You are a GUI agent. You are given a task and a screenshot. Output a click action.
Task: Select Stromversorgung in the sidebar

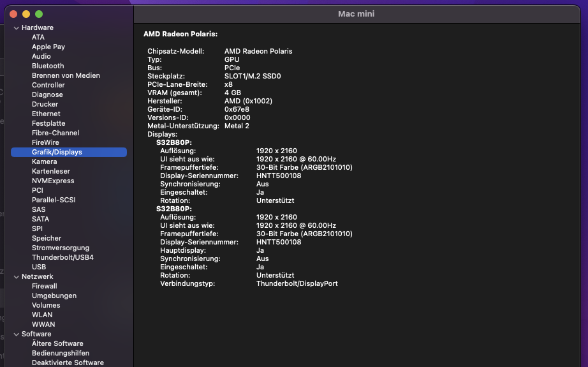tap(61, 248)
